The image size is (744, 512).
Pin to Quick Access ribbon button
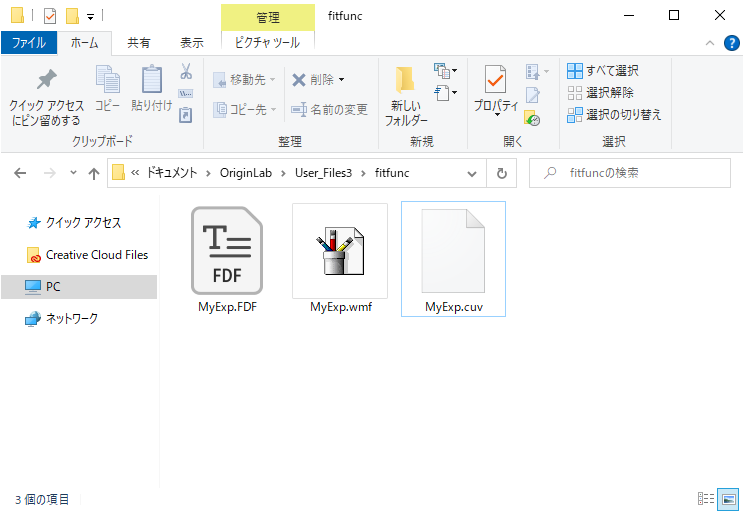pos(46,97)
